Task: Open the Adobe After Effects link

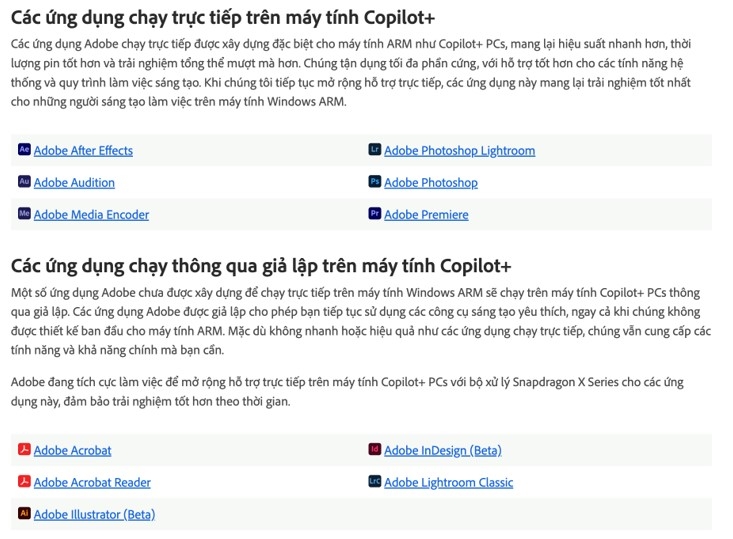Action: tap(83, 151)
